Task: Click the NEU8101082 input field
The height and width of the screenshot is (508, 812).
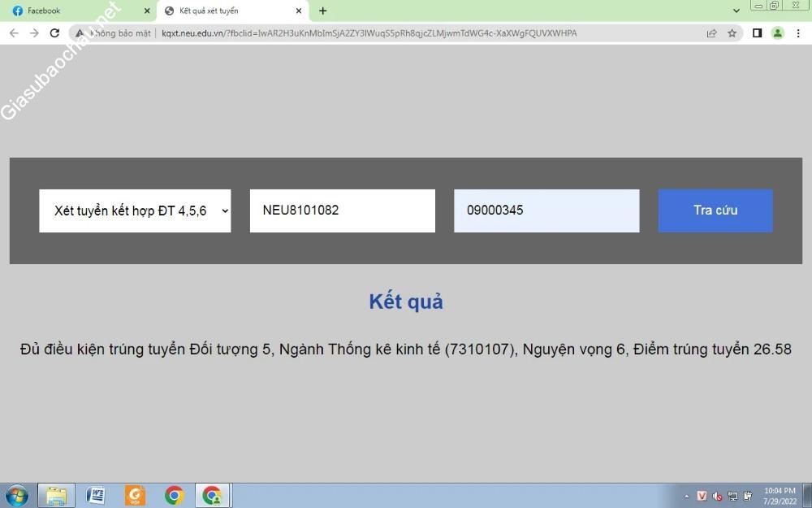Action: click(x=342, y=211)
